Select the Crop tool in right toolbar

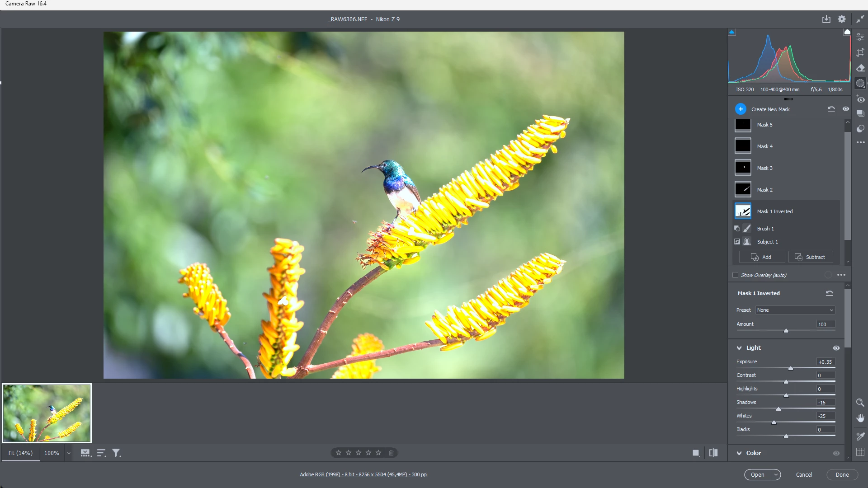pos(860,52)
